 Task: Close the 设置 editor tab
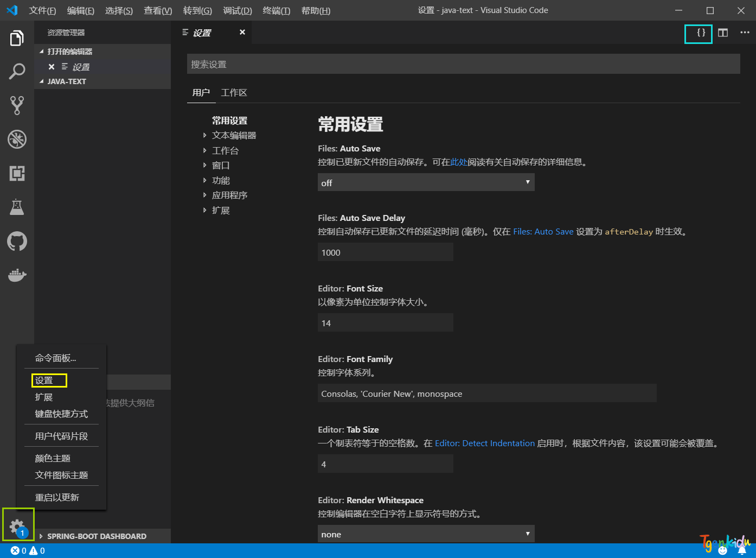tap(242, 32)
